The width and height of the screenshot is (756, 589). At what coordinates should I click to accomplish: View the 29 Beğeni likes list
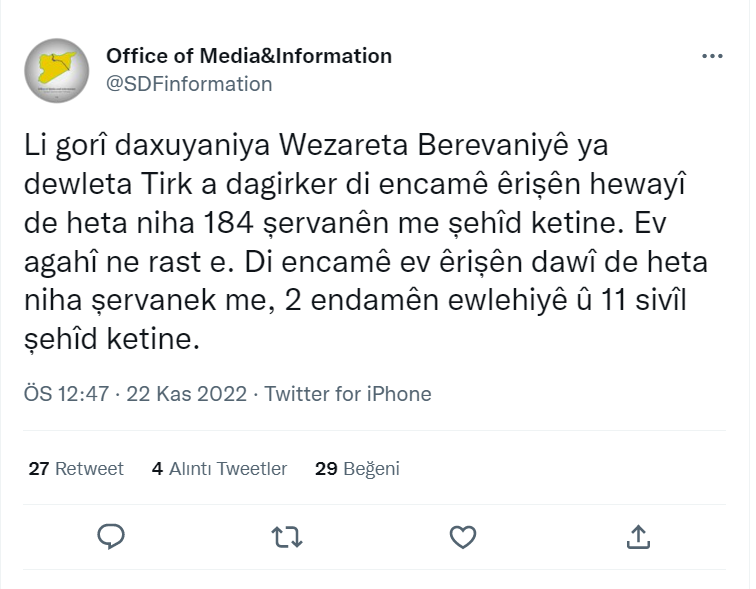pos(357,468)
